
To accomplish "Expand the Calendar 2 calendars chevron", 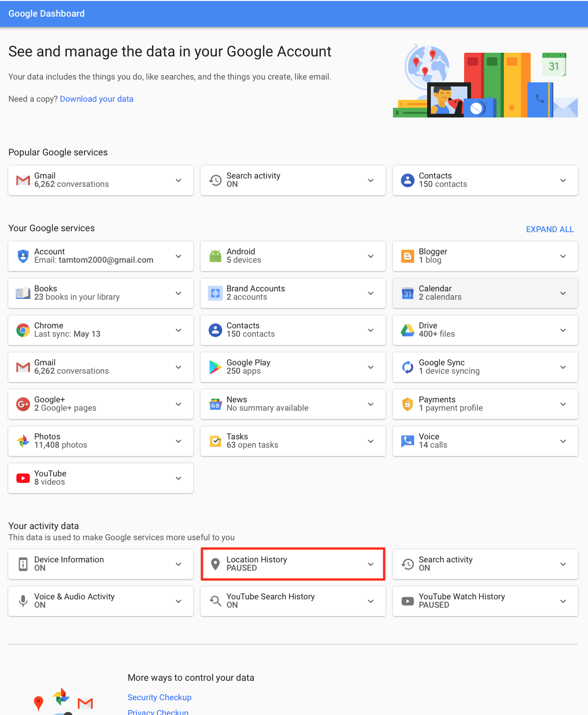I will (x=563, y=293).
